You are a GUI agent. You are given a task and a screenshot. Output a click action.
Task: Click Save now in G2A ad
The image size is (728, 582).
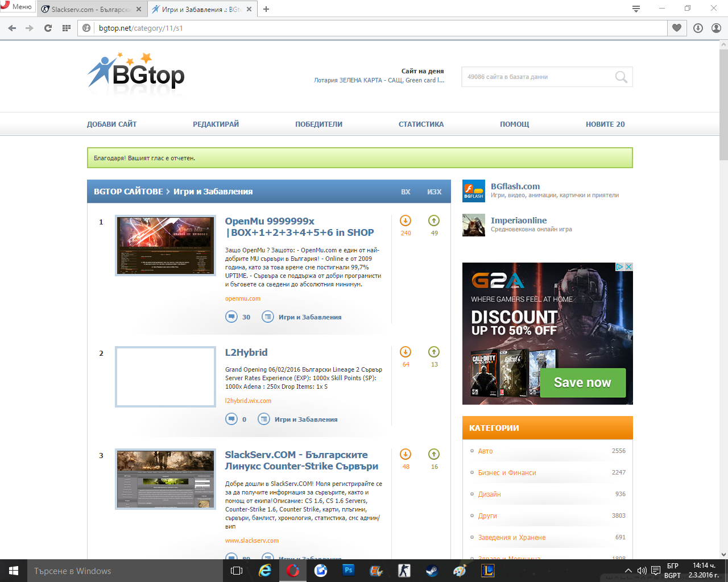pos(582,383)
